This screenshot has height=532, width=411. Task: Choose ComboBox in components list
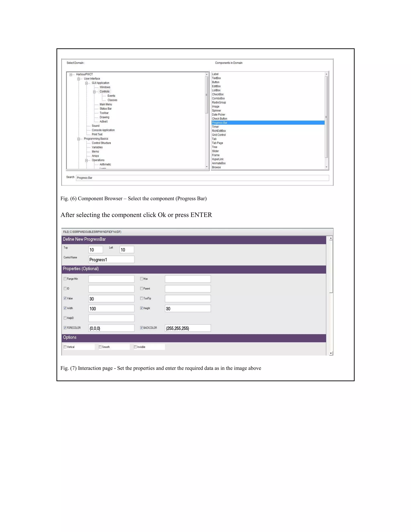pos(218,98)
